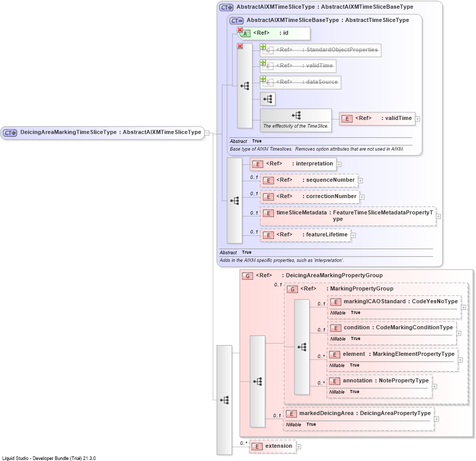Select the Liquid Studio Developer Bundle watermark text
Screen dimensions: 476x461
(x=49, y=458)
